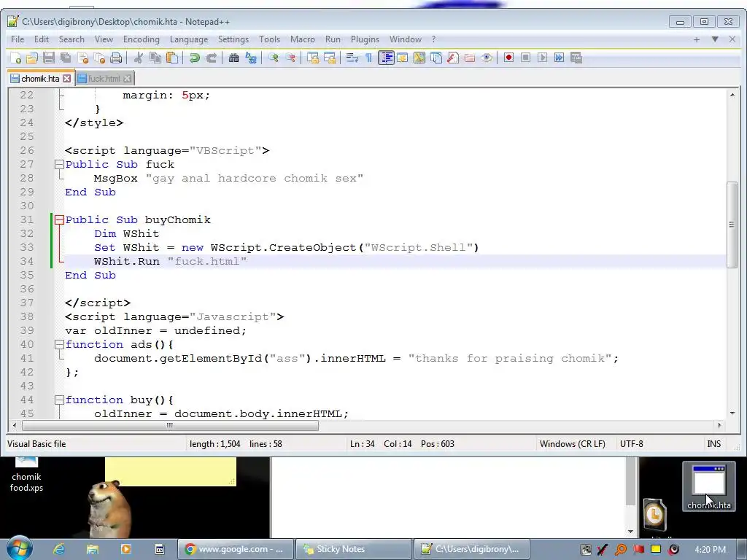Open the Language menu
The image size is (747, 560).
pyautogui.click(x=189, y=39)
